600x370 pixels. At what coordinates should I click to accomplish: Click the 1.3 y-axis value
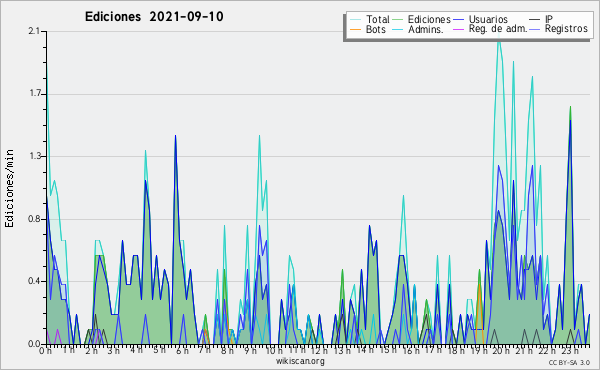pos(34,156)
